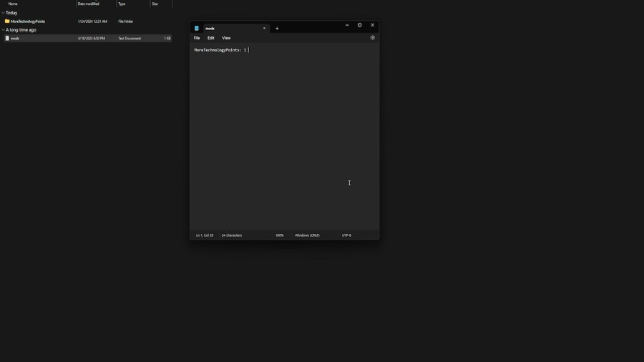Image resolution: width=644 pixels, height=362 pixels.
Task: Sort files by Date modified column
Action: pos(89,4)
